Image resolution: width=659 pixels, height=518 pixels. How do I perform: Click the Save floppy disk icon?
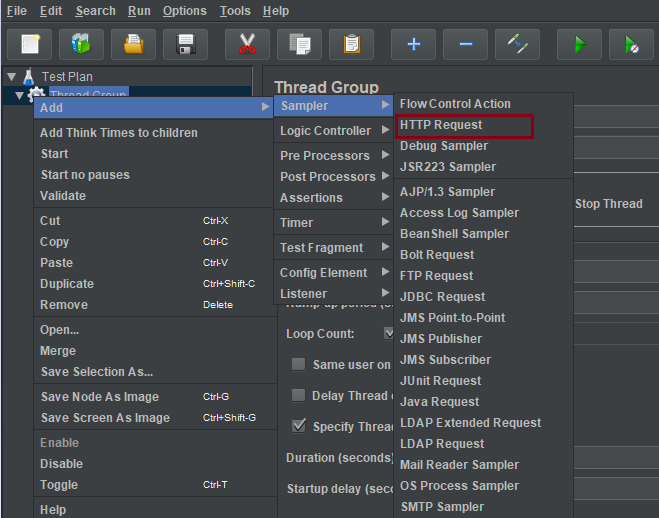[x=185, y=44]
